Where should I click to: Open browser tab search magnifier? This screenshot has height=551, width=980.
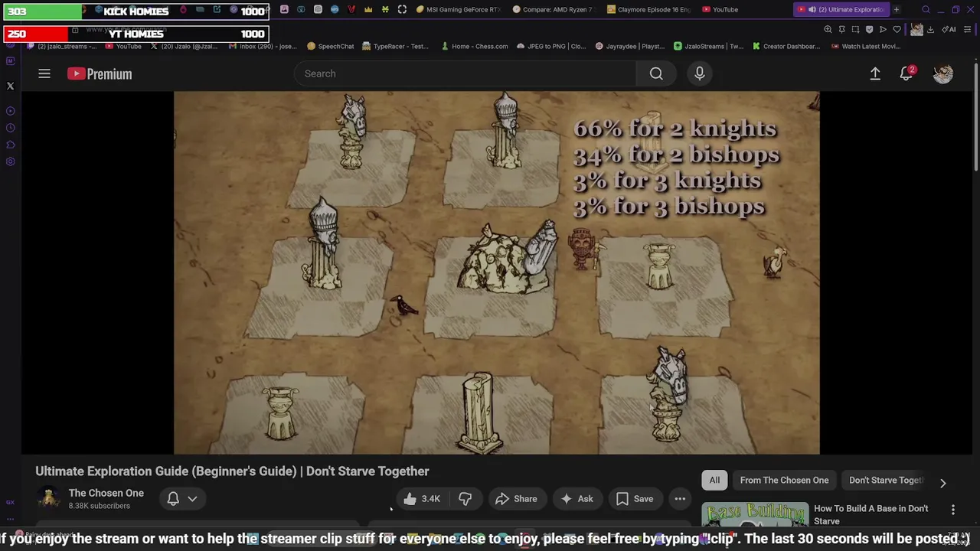(926, 9)
